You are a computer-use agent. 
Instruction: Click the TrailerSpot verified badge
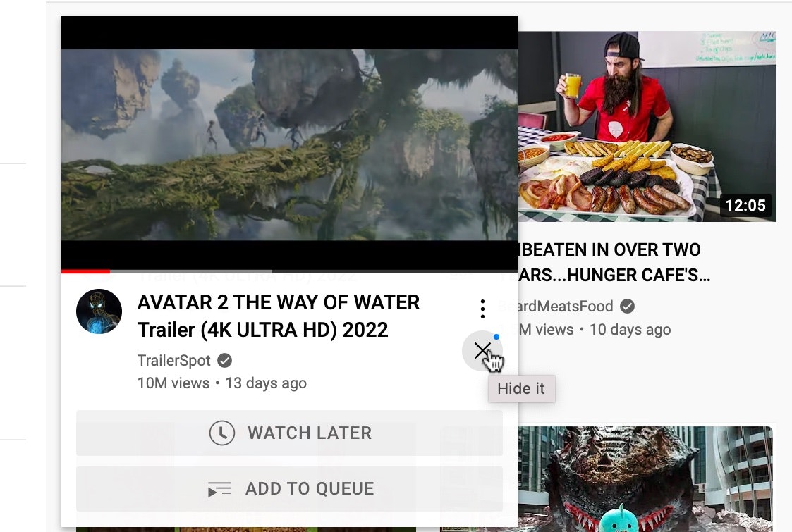coord(225,360)
